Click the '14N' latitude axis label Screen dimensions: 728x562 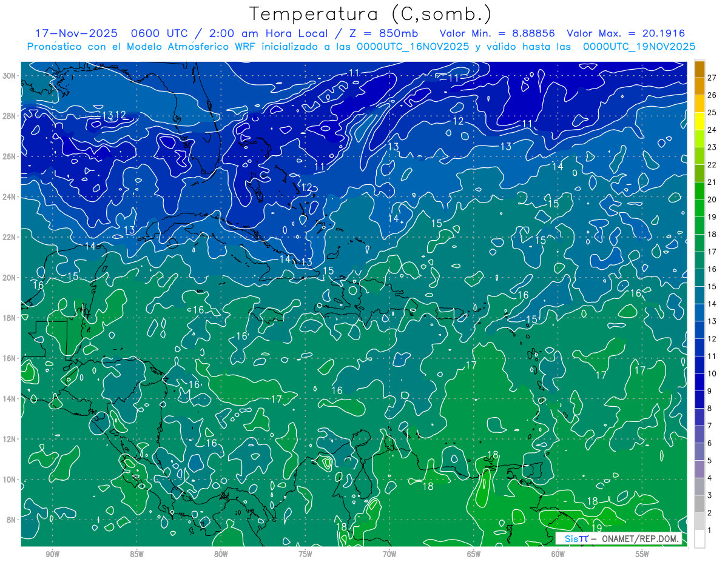pos(10,399)
